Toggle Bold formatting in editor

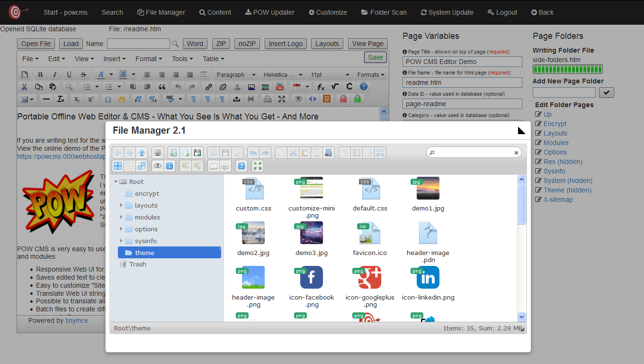40,75
